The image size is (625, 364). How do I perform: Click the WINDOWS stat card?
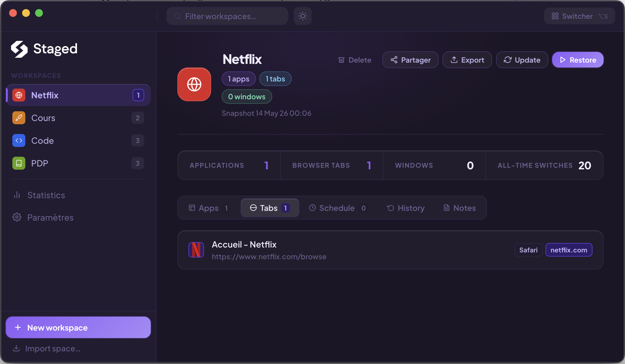pyautogui.click(x=434, y=165)
